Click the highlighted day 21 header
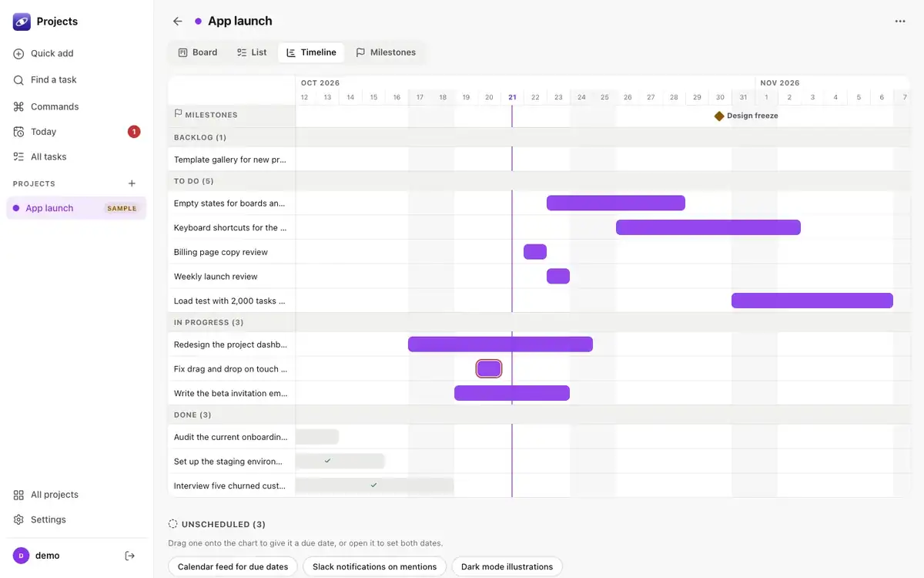This screenshot has height=578, width=924. (x=512, y=97)
